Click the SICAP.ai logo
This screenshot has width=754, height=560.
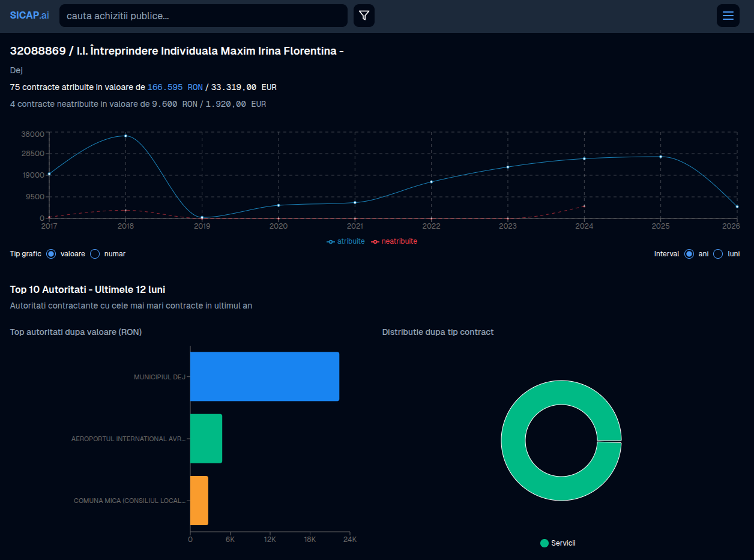(29, 16)
